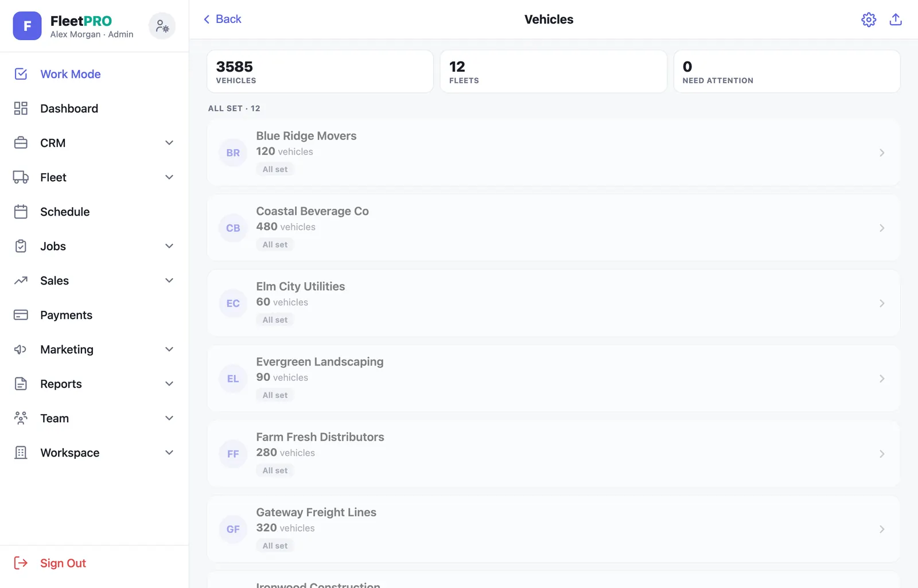Viewport: 918px width, 588px height.
Task: Expand the Team menu chevron
Action: point(169,418)
